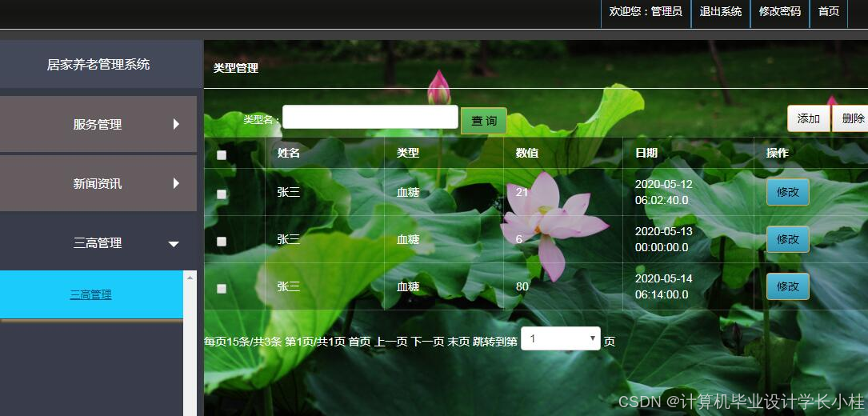The image size is (868, 416).
Task: Click the date 2020-05-12 06:02:40.0
Action: [664, 192]
